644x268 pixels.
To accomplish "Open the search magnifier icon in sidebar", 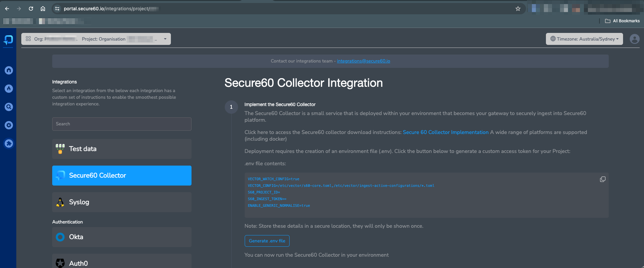I will point(9,107).
